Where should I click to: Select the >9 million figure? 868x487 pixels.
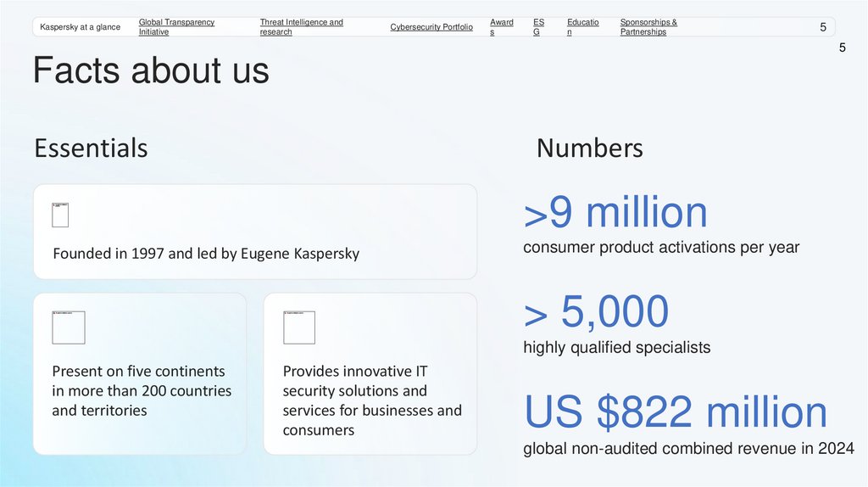point(615,212)
